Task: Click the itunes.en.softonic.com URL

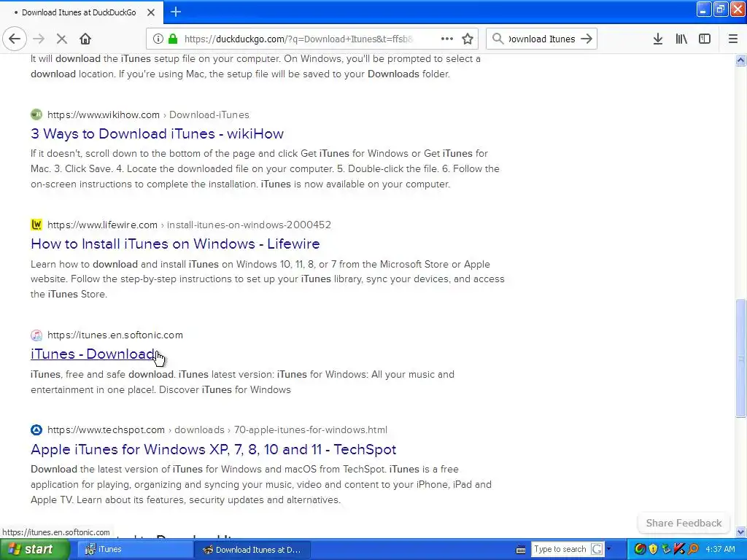Action: [115, 335]
